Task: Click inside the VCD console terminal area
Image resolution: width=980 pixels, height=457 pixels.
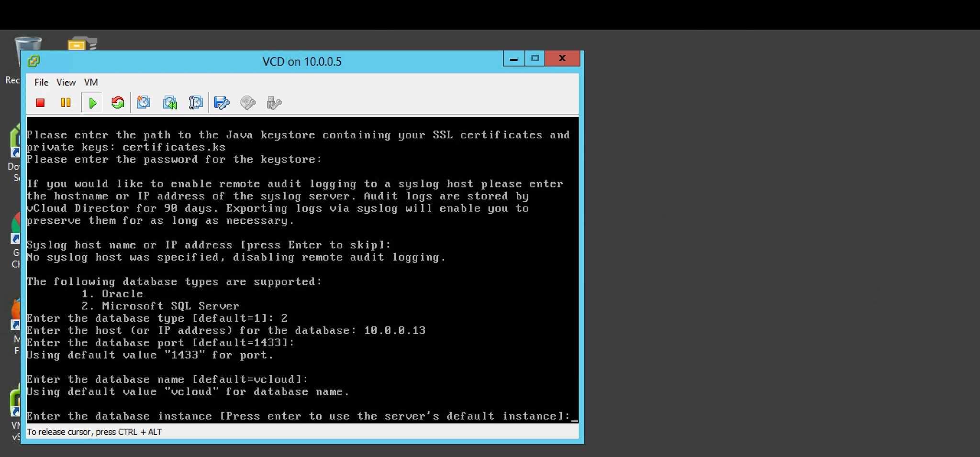Action: [x=302, y=270]
